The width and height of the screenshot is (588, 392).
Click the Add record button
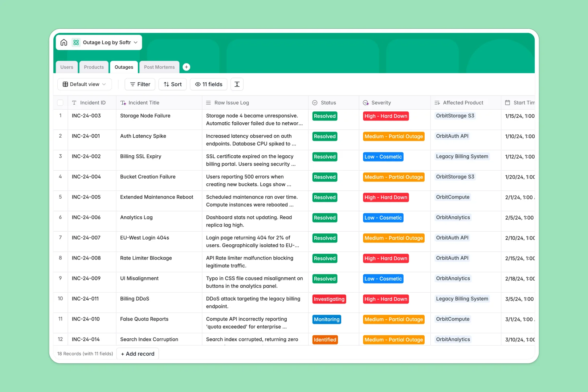(138, 354)
